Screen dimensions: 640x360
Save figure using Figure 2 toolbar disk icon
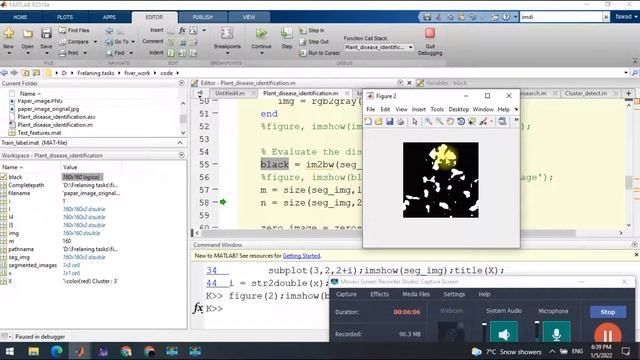tap(389, 122)
